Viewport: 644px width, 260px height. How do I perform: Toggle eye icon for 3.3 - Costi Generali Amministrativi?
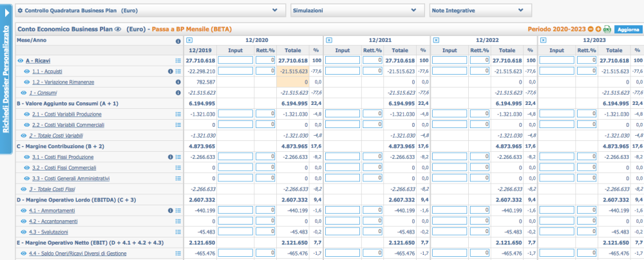pyautogui.click(x=26, y=178)
